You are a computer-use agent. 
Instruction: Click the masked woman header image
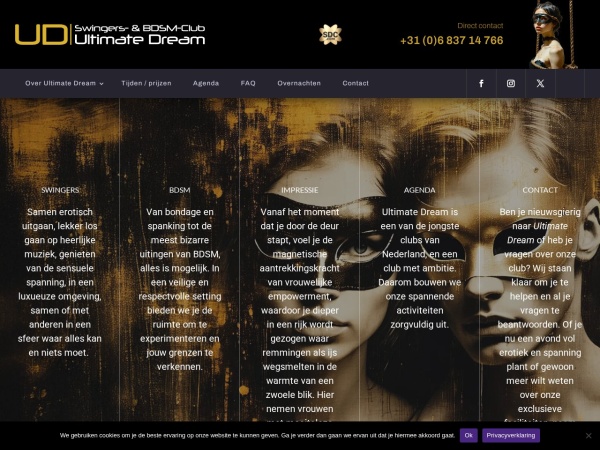[553, 34]
